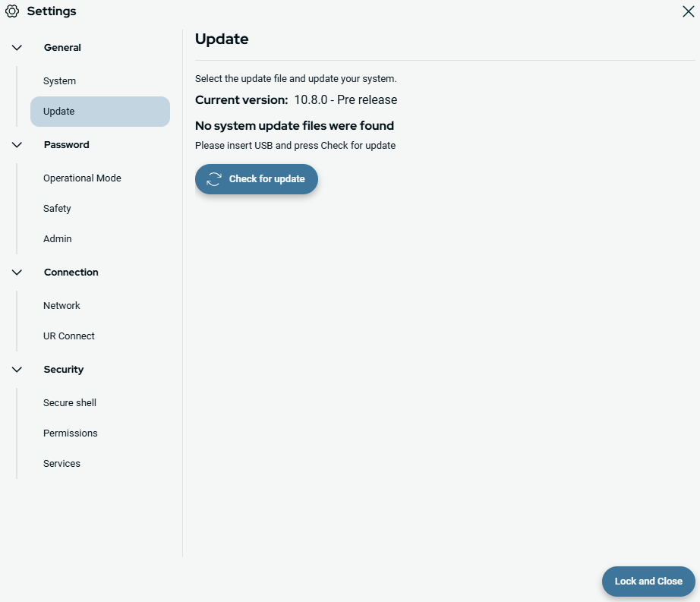Select the Update item in sidebar

point(99,112)
